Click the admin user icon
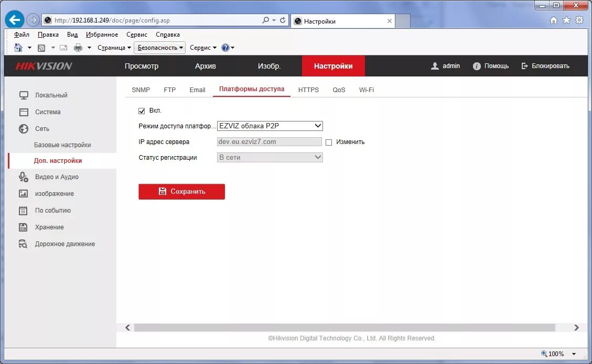 435,66
